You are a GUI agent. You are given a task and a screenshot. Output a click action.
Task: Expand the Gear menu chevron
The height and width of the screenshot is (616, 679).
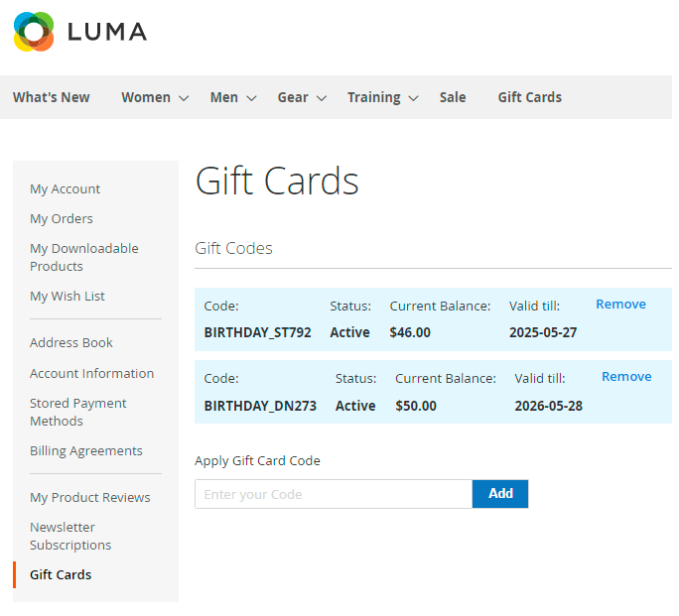click(x=322, y=98)
